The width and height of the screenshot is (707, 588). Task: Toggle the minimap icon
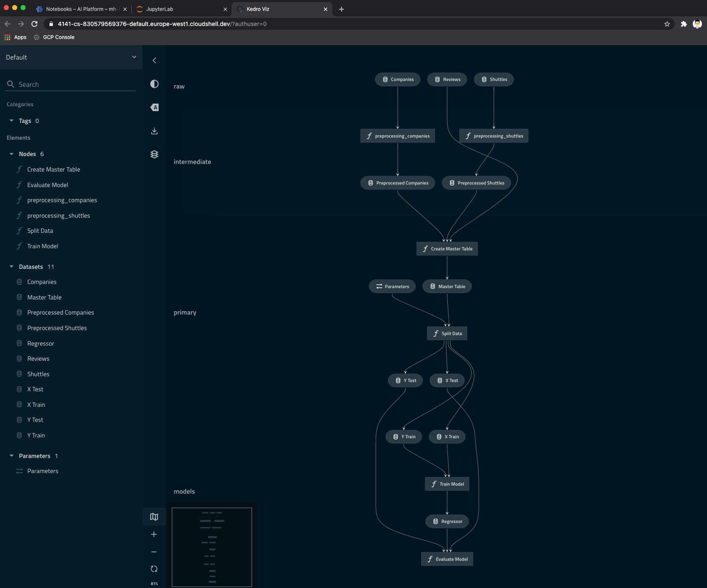(x=154, y=517)
